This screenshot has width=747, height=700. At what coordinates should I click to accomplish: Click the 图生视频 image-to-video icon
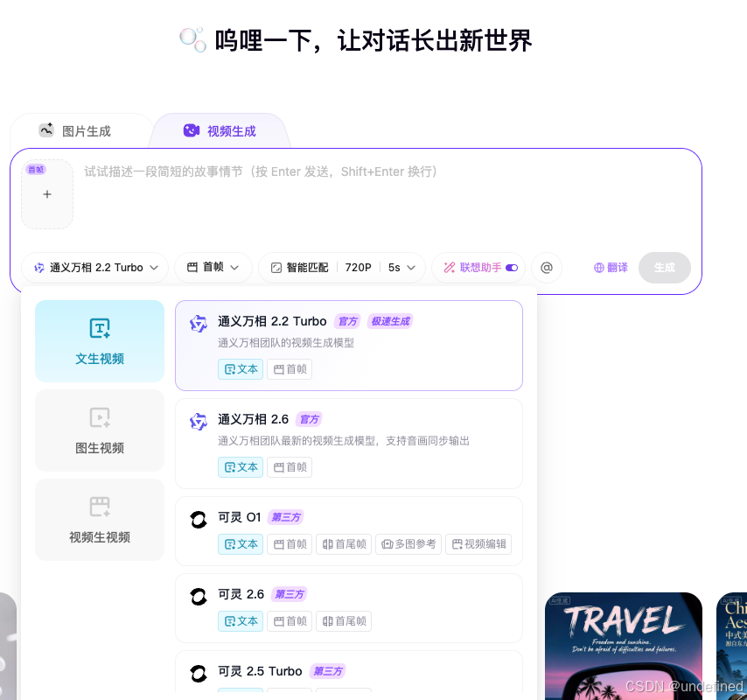[x=100, y=417]
